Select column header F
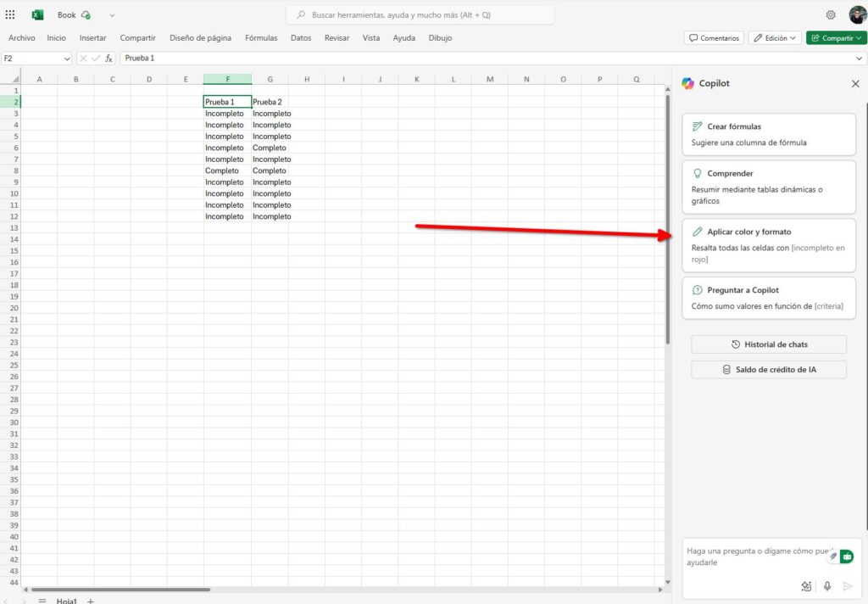This screenshot has width=868, height=604. click(227, 79)
